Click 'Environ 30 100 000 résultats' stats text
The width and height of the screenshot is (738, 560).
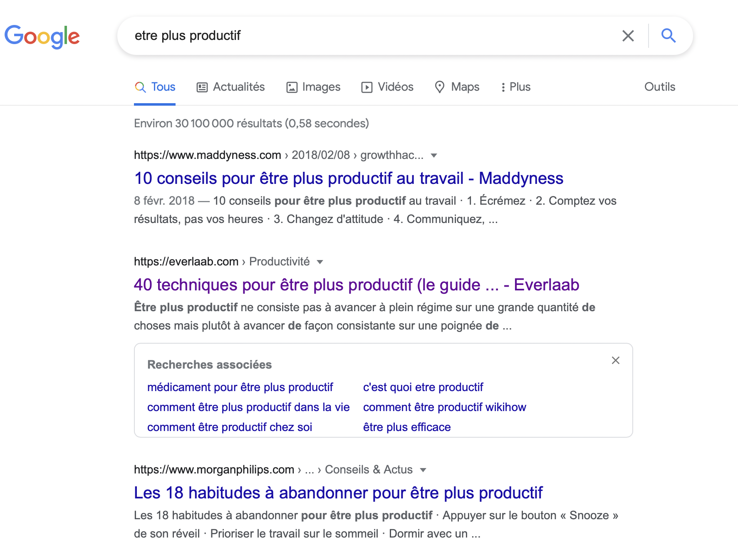tap(251, 124)
